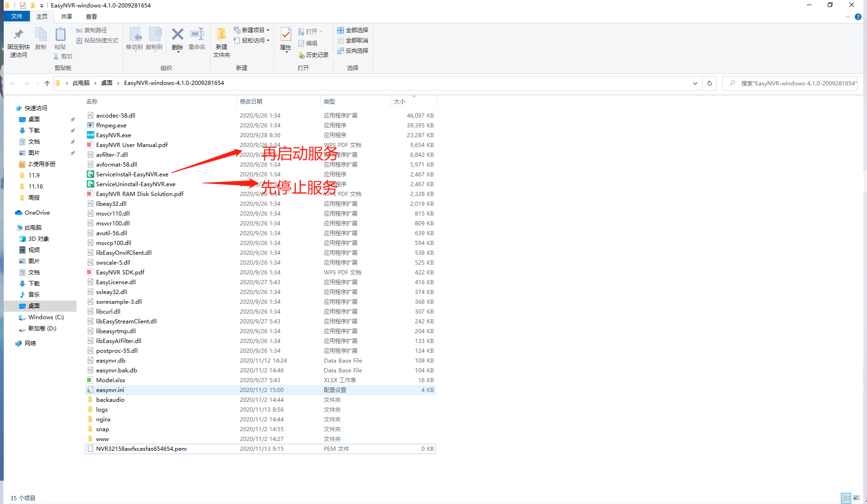Click the up-one-level arrow

(47, 84)
